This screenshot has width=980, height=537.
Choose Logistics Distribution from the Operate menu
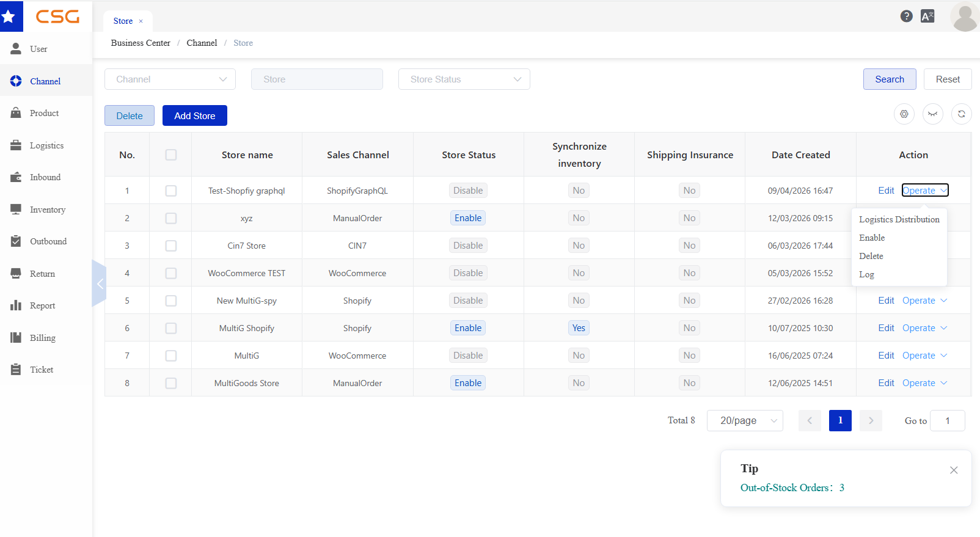899,219
